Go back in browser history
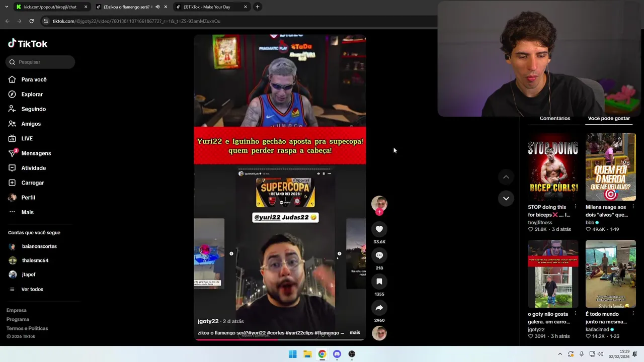Screen dimensions: 644x362 pyautogui.click(x=7, y=21)
